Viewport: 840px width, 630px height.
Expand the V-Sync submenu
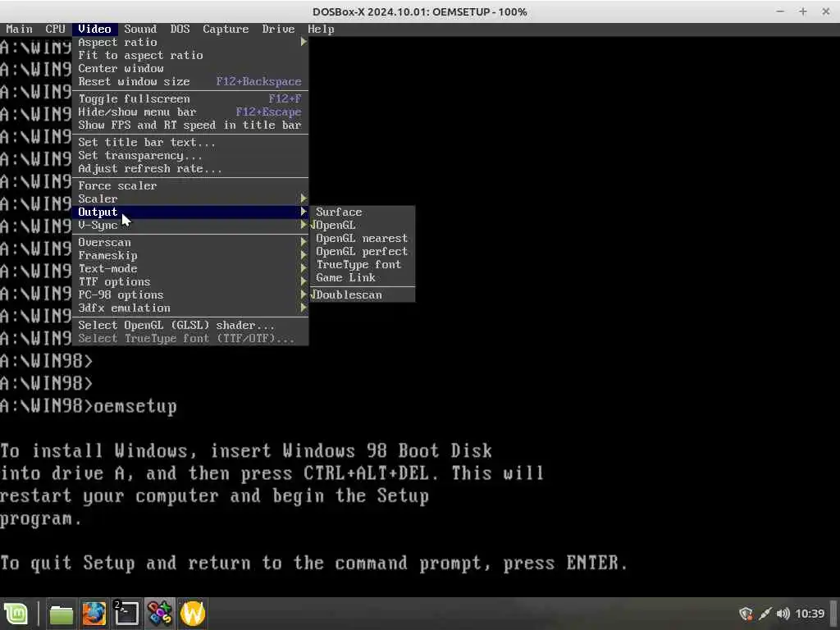click(190, 225)
